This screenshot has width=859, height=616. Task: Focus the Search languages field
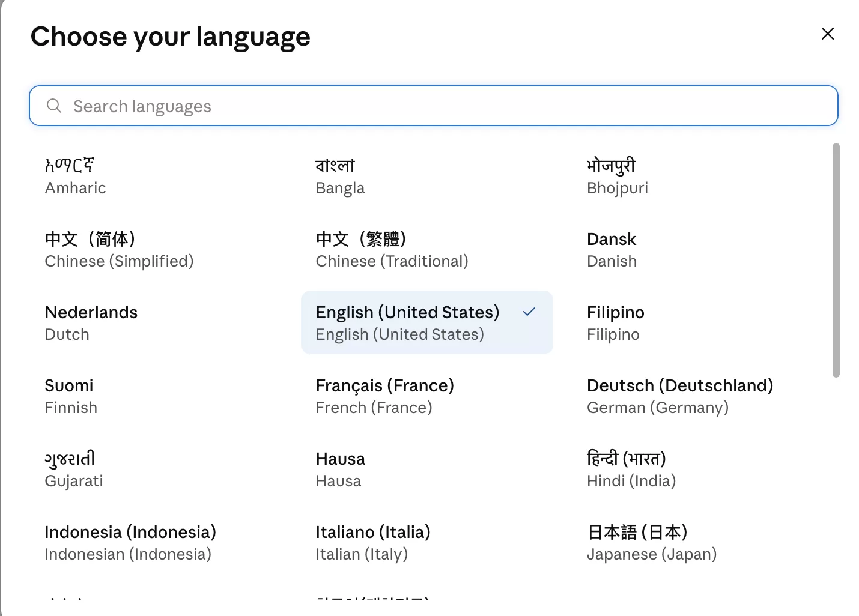pyautogui.click(x=433, y=106)
